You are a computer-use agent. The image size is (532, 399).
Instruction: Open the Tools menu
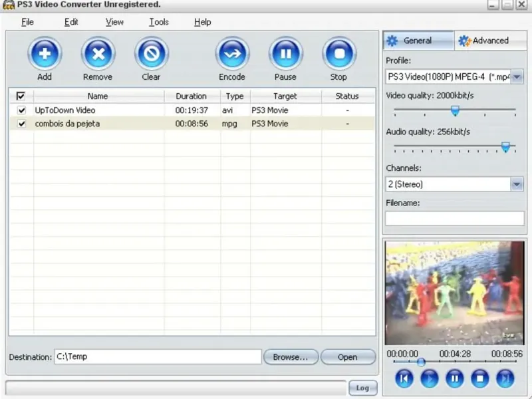(159, 22)
